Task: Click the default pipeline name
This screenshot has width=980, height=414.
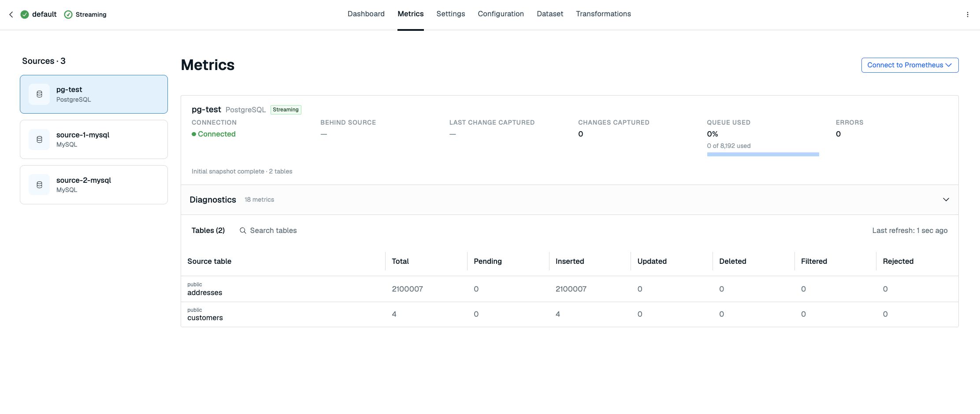Action: 44,15
